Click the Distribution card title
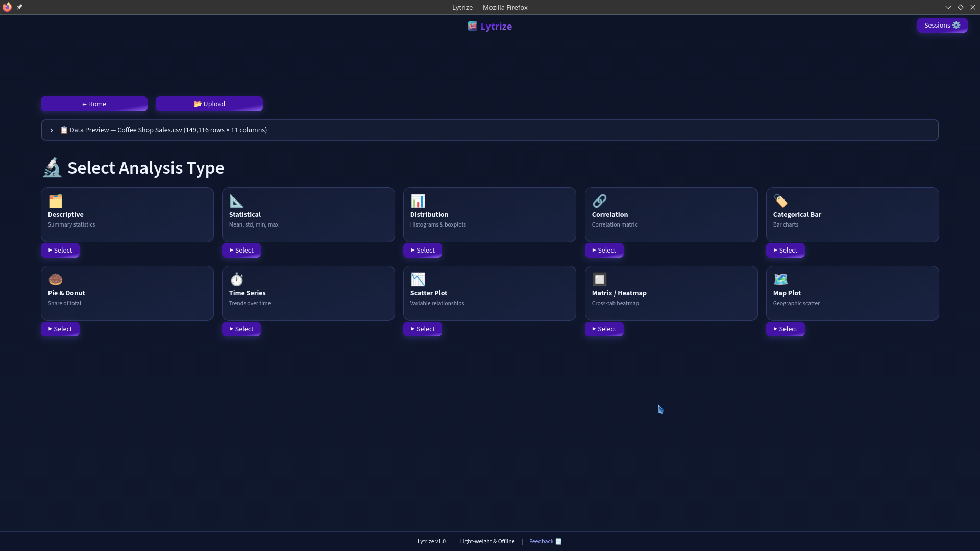Viewport: 980px width, 551px height. tap(429, 214)
